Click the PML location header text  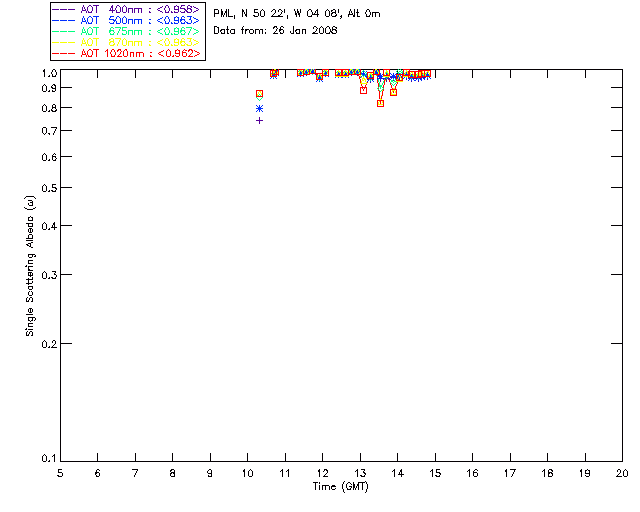[297, 14]
